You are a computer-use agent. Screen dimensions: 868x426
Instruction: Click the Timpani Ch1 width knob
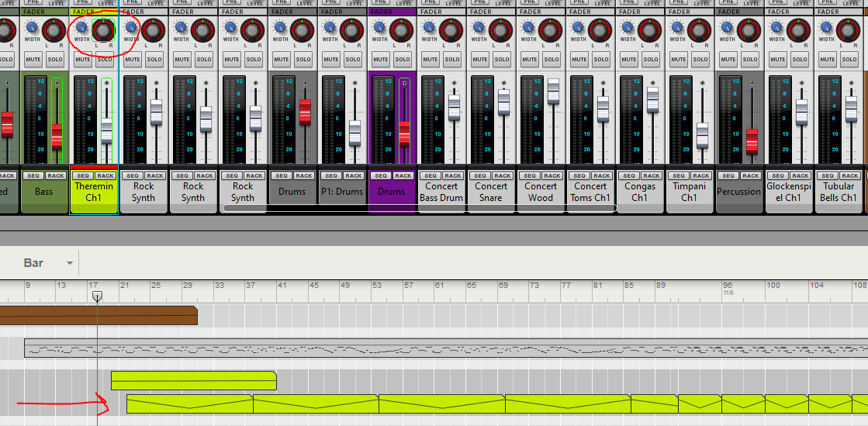tap(676, 28)
